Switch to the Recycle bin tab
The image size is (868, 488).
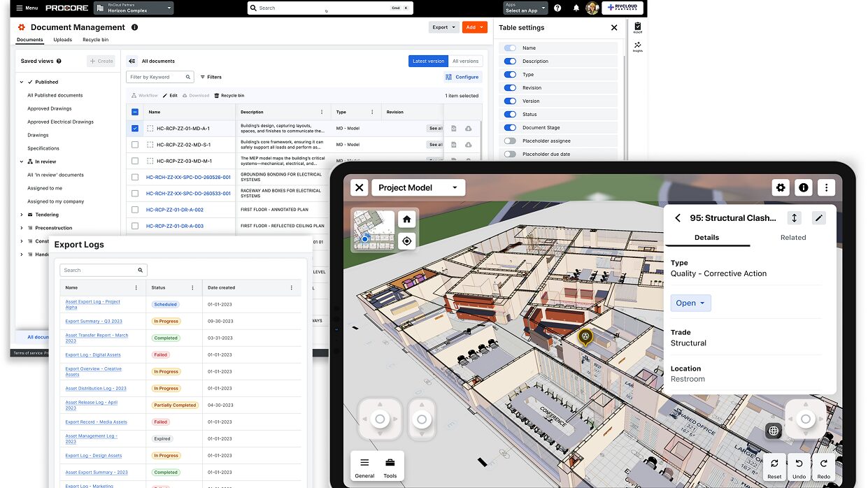[x=96, y=40]
